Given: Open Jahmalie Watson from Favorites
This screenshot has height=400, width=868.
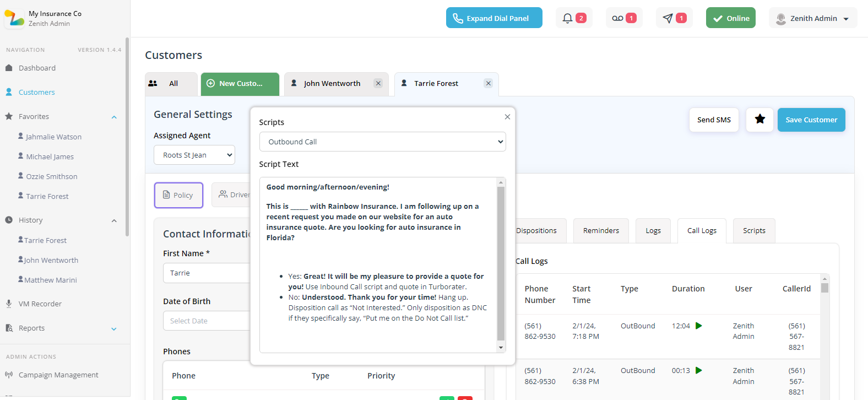Looking at the screenshot, I should tap(53, 137).
